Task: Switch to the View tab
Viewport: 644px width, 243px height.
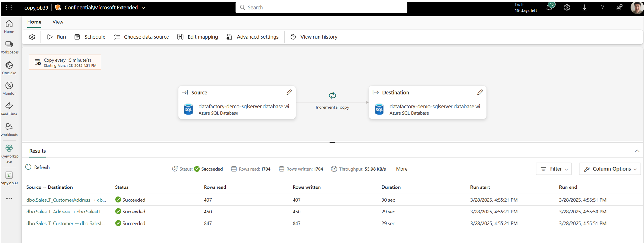Action: point(58,22)
